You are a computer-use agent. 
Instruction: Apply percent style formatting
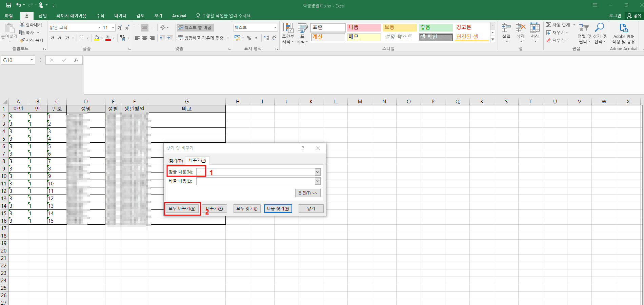[x=249, y=38]
